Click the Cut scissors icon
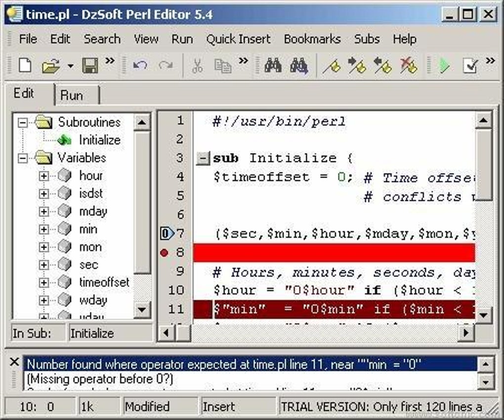This screenshot has height=420, width=504. [197, 66]
